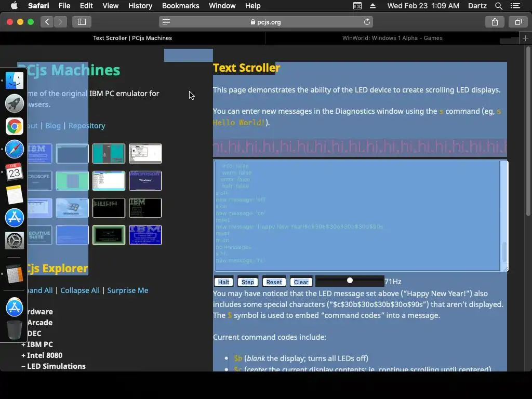The image size is (532, 399).
Task: Collapse the LED Simulations tree item
Action: point(54,366)
